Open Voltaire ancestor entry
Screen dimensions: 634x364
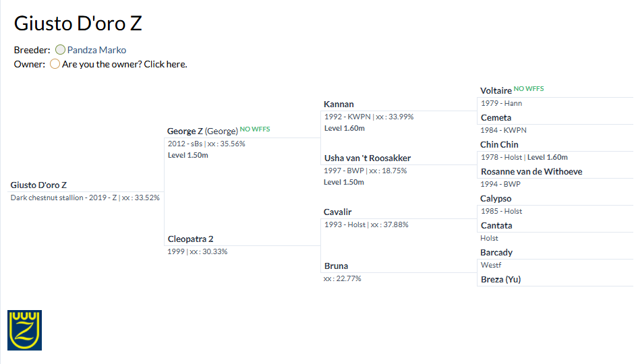(496, 90)
